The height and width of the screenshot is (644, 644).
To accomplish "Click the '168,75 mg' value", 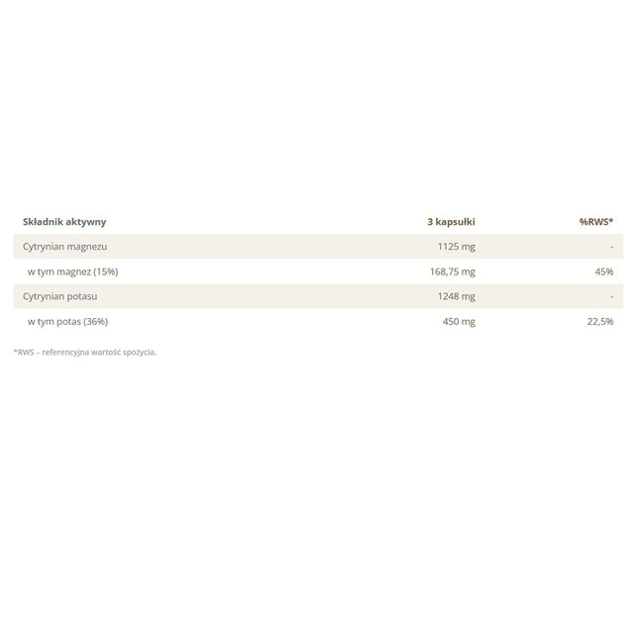I will (x=452, y=271).
